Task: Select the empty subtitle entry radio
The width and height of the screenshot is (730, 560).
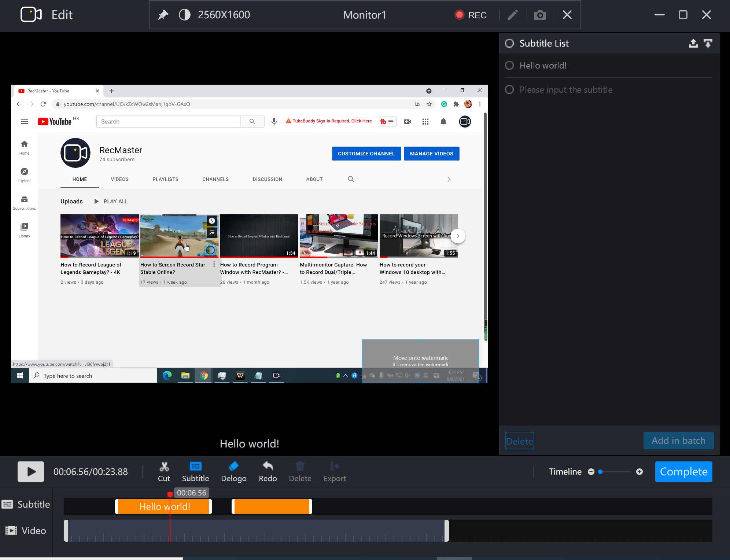Action: pos(509,90)
